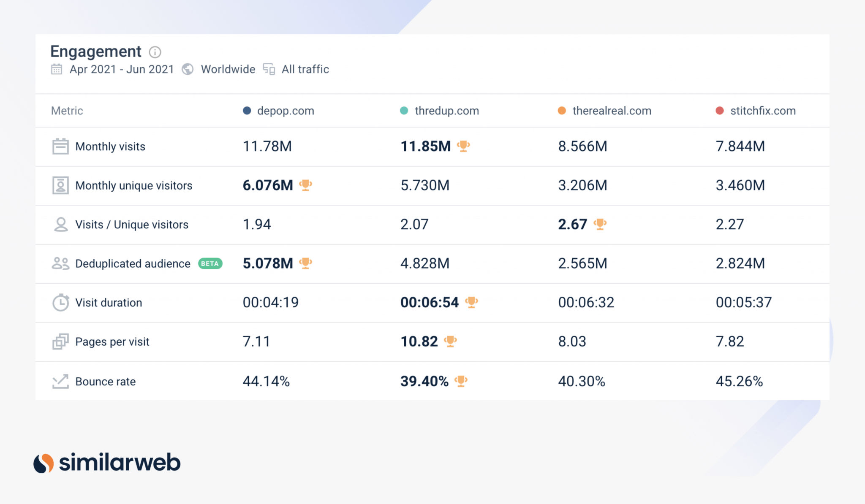865x504 pixels.
Task: Click the trophy icon next to 5.078M
Action: coord(305,263)
